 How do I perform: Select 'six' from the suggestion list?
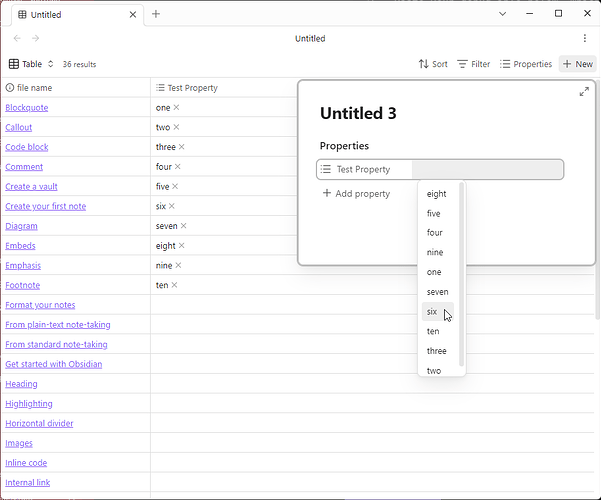[432, 311]
